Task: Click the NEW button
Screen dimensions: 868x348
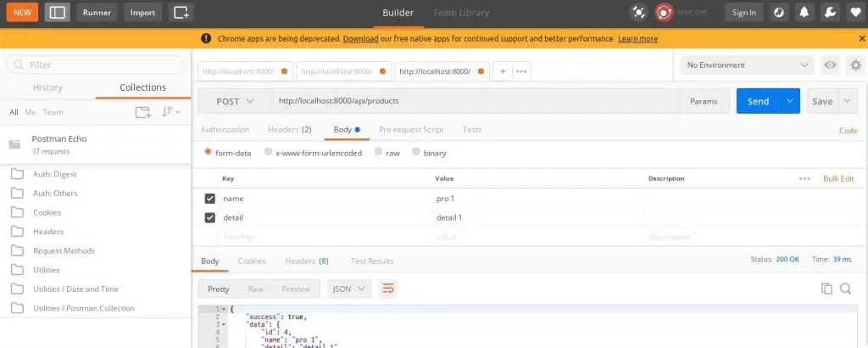Action: 22,12
